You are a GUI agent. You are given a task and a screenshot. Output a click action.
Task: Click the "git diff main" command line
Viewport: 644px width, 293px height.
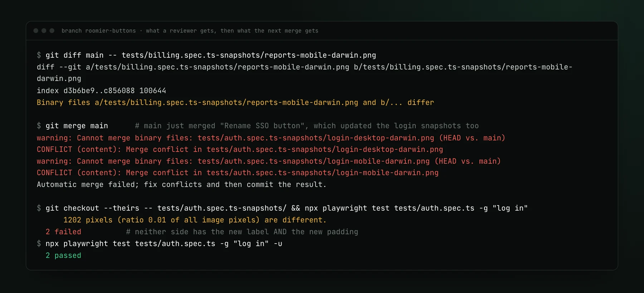(x=206, y=55)
